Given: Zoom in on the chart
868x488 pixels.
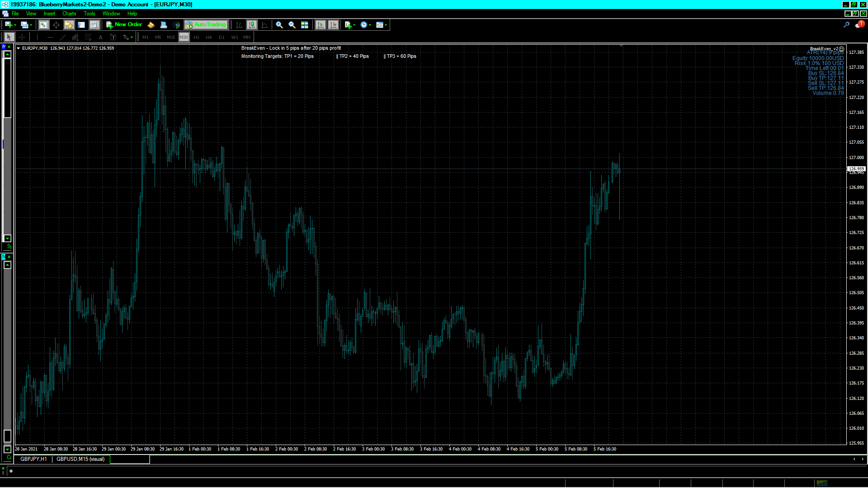Looking at the screenshot, I should coord(279,25).
